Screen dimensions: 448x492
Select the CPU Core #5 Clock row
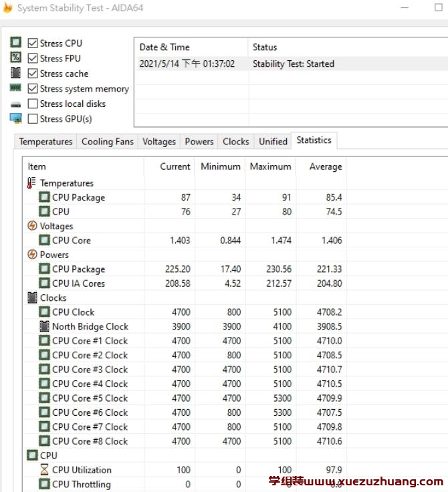[90, 398]
